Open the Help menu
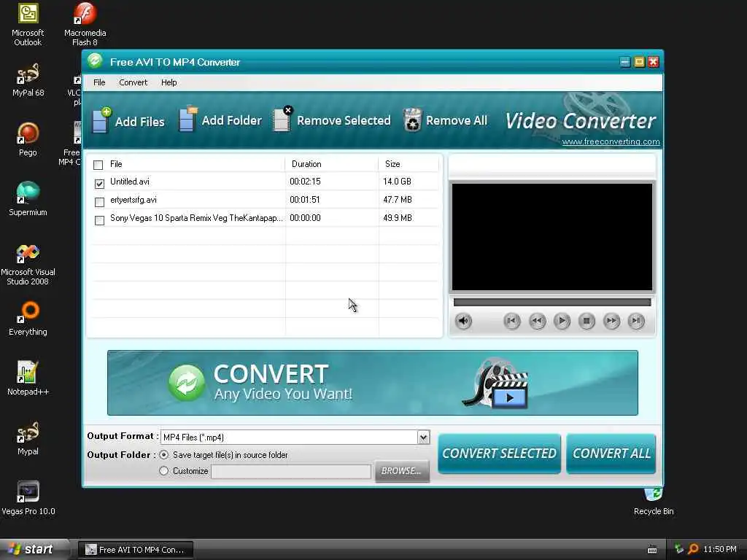Screen dimensions: 747x560 pos(169,82)
